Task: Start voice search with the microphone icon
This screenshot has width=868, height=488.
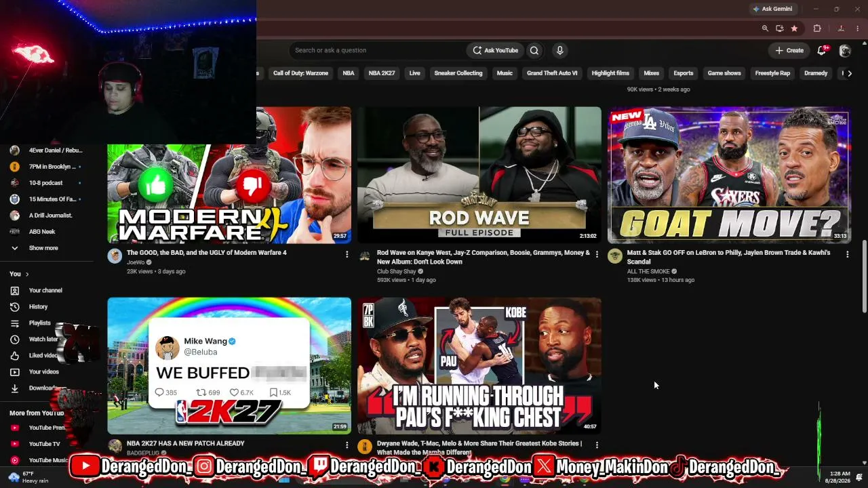Action: 559,50
